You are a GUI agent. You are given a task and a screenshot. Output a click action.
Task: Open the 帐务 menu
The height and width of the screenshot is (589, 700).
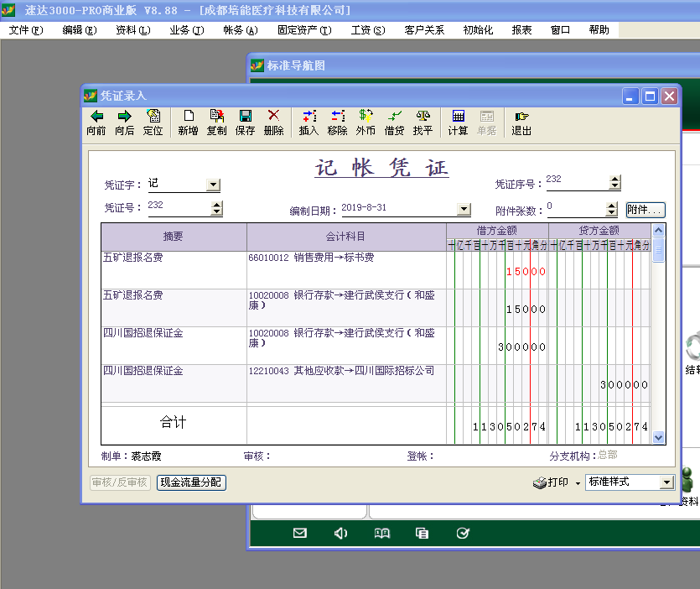pyautogui.click(x=240, y=30)
